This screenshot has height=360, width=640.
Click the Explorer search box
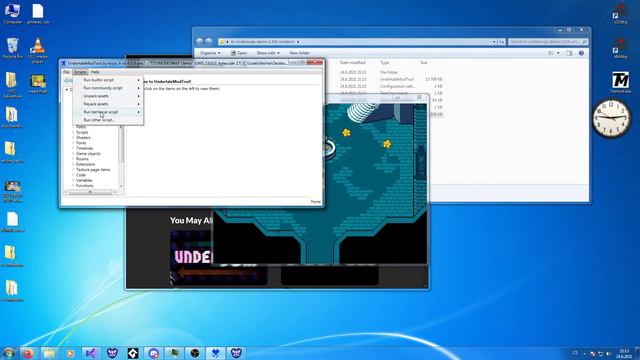(548, 42)
